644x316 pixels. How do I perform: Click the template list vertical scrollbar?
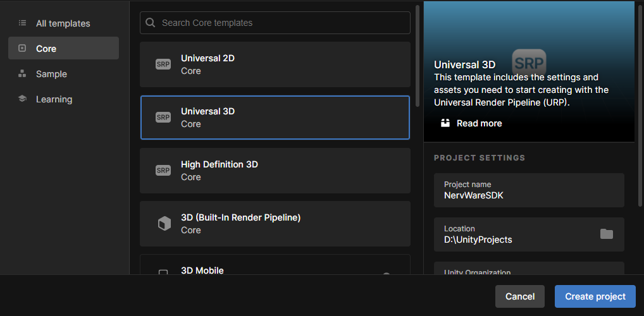[418, 56]
